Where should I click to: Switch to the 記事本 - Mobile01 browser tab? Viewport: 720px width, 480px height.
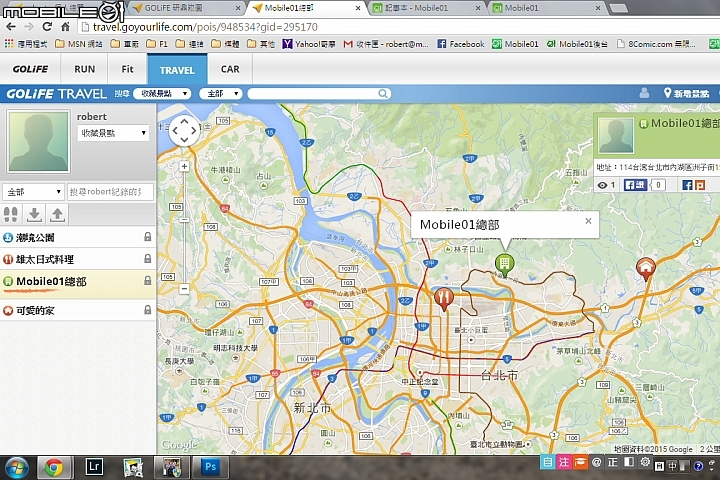coord(426,8)
